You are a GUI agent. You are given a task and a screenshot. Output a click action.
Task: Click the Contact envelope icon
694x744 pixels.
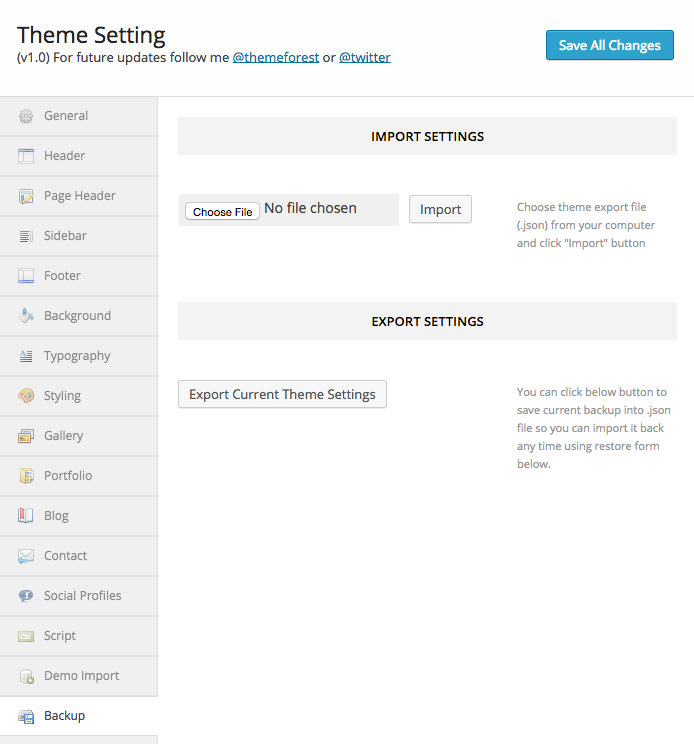(x=26, y=556)
